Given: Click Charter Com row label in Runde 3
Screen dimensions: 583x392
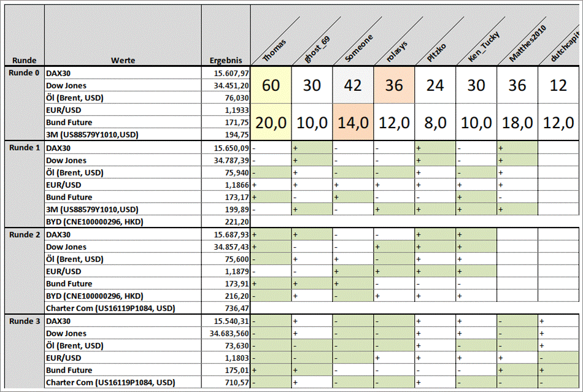Looking at the screenshot, I should [x=110, y=382].
